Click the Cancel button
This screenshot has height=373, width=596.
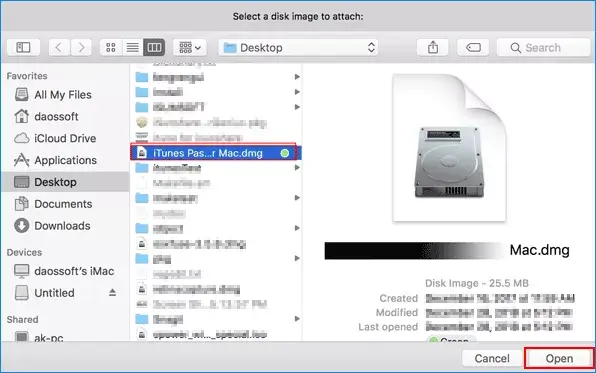[x=492, y=358]
